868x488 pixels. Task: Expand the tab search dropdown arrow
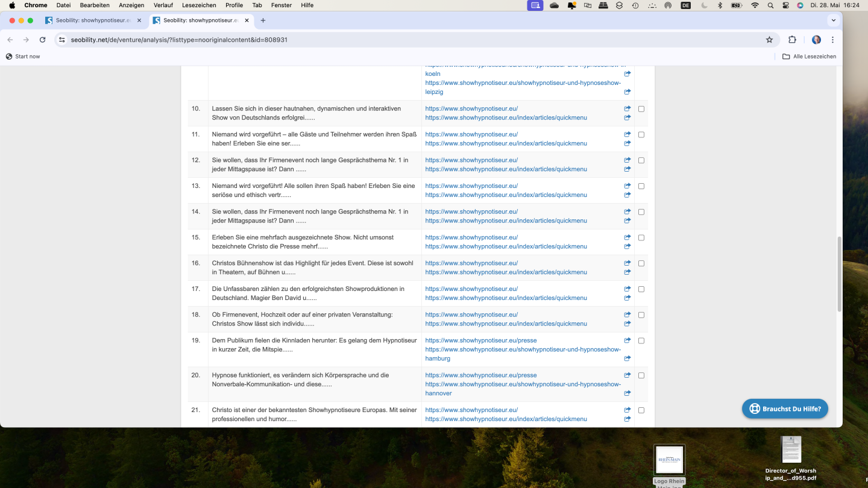tap(834, 20)
